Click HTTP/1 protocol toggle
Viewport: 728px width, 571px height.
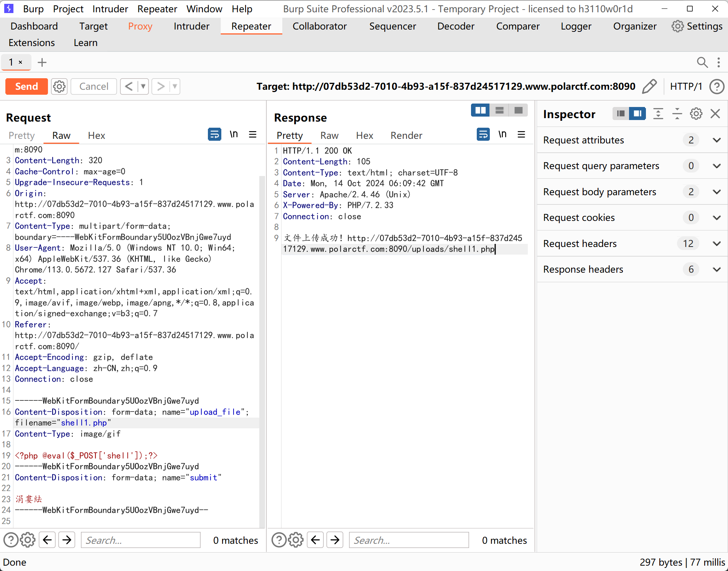(x=686, y=87)
